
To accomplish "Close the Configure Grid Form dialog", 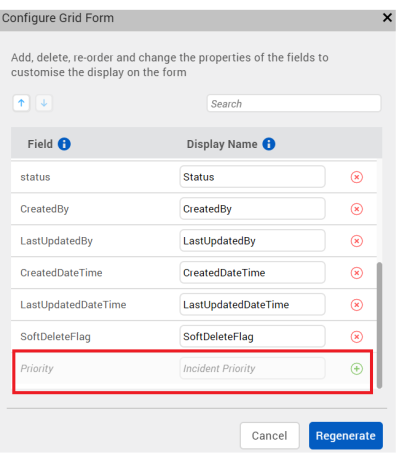I will (x=387, y=17).
